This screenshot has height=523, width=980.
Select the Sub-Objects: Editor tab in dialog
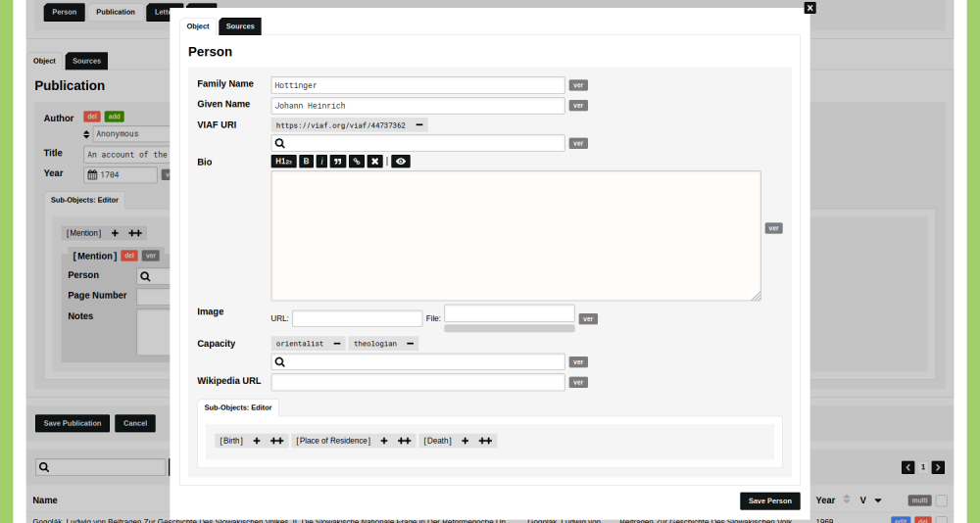[x=238, y=407]
